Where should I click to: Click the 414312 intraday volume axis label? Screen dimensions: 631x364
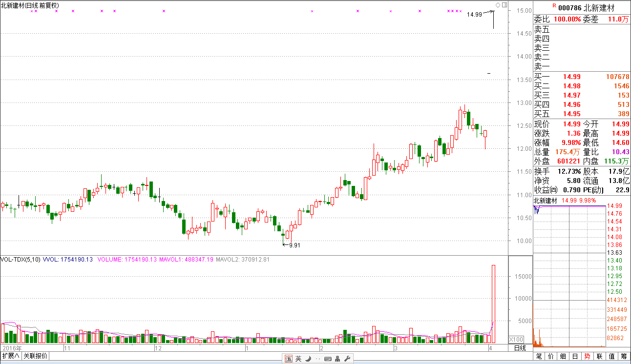616,300
